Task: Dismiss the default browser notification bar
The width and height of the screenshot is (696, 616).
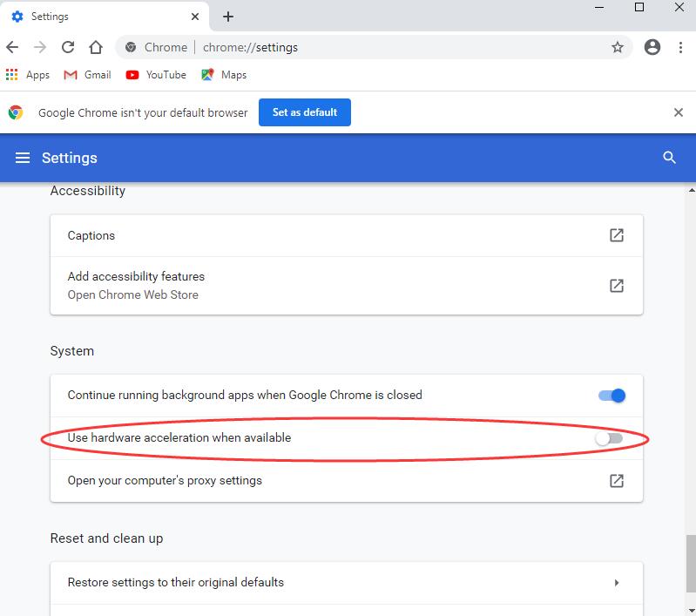Action: point(679,112)
